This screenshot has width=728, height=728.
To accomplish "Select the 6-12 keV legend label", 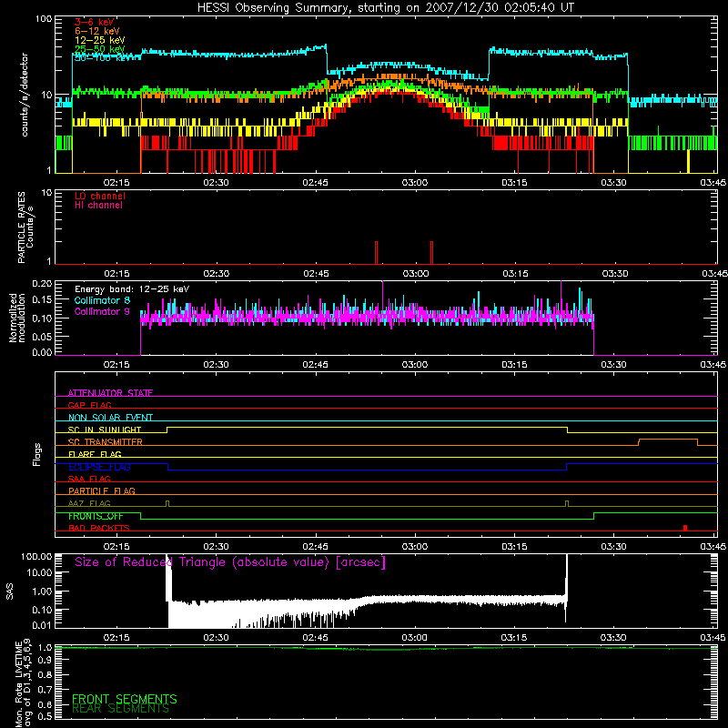I will click(97, 31).
